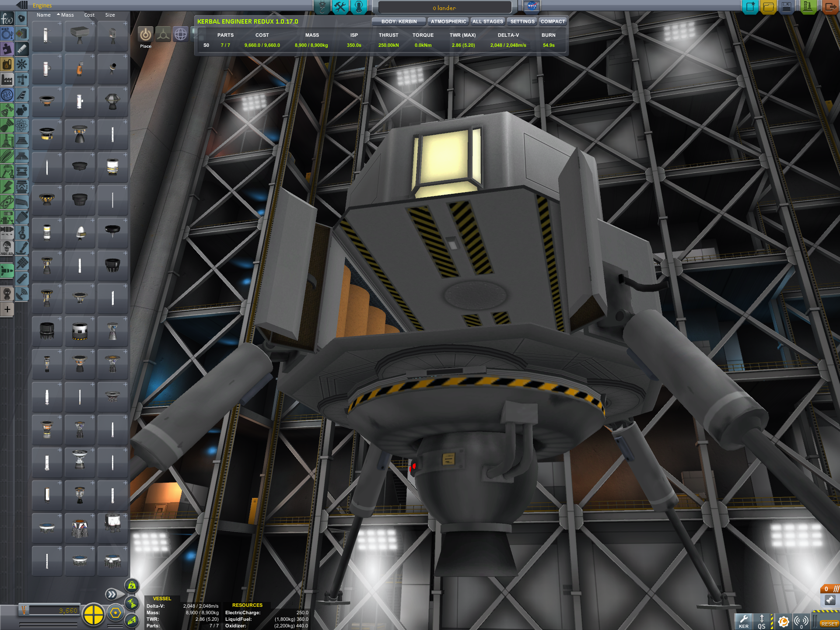Toggle the center of lift indicator

[x=132, y=620]
